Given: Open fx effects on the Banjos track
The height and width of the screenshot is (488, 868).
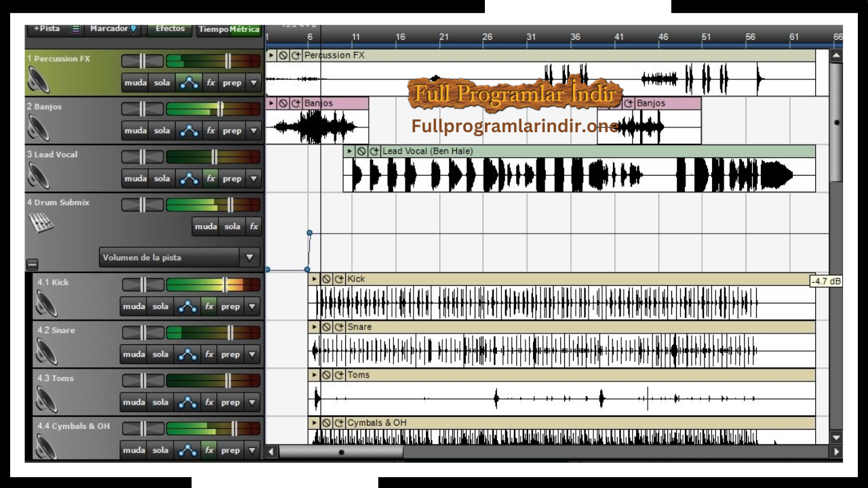Looking at the screenshot, I should [x=211, y=130].
